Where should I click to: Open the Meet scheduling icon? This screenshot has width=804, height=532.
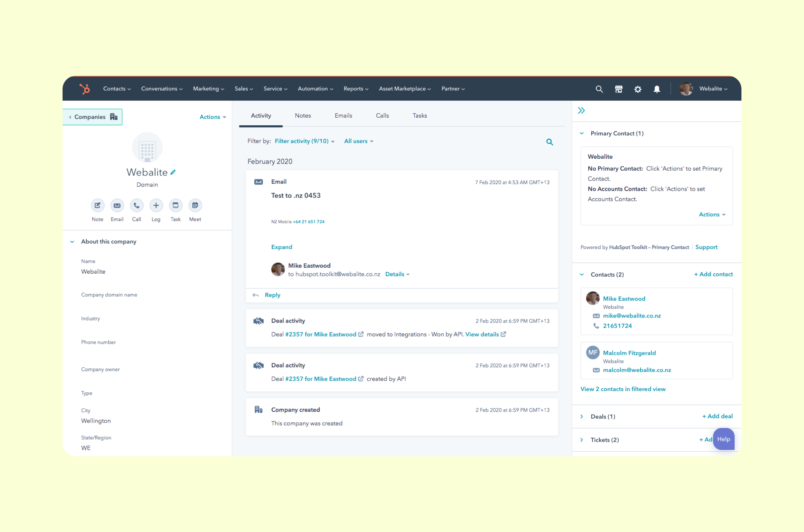195,205
